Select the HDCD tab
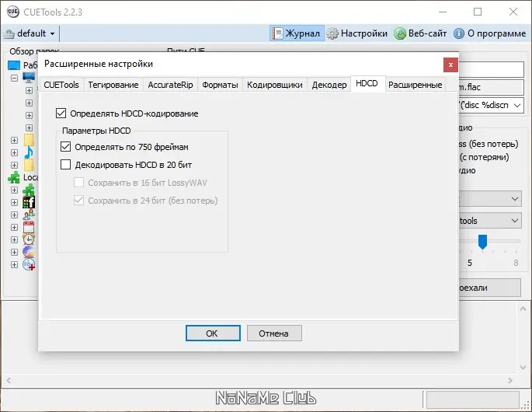Viewport: 532px width, 412px height. (367, 83)
